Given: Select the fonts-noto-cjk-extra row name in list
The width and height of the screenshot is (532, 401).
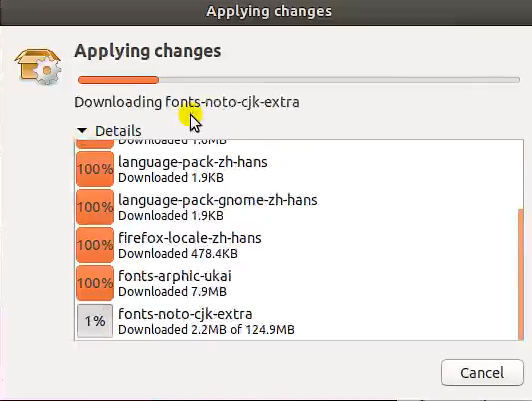Looking at the screenshot, I should click(x=185, y=314).
